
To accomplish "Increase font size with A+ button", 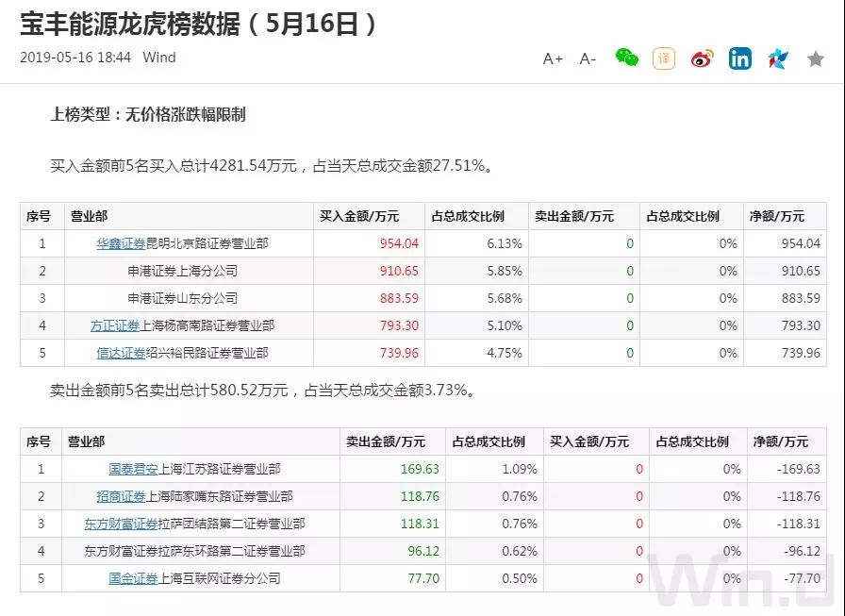I will pos(553,58).
